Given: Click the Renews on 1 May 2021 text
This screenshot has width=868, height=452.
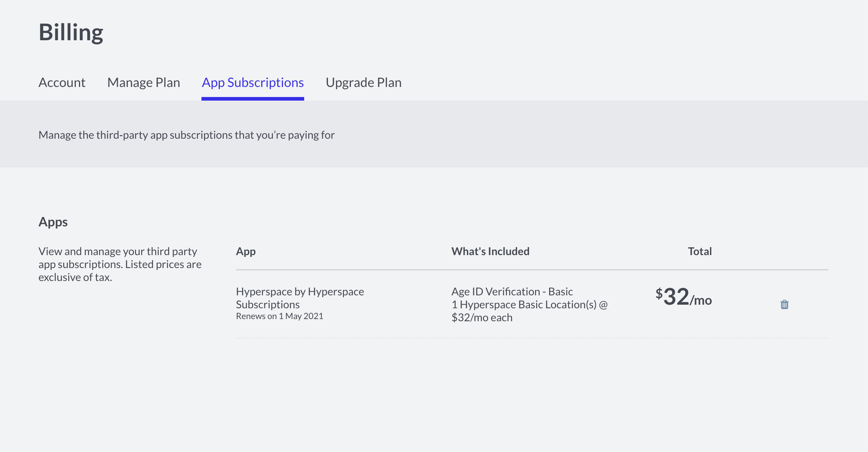Looking at the screenshot, I should 279,316.
